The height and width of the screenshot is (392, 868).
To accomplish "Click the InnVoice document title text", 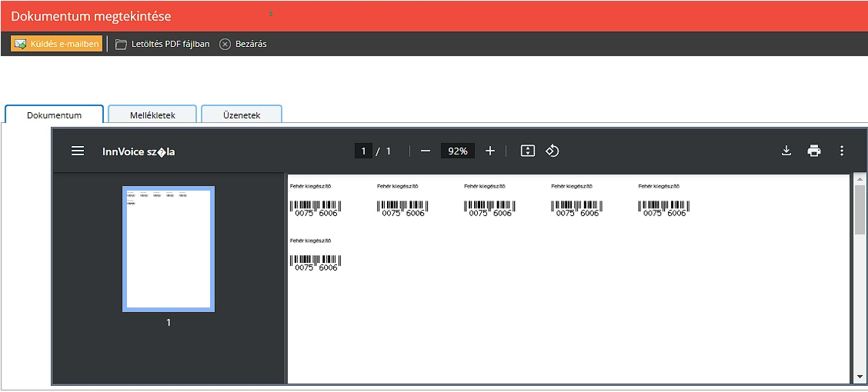I will [x=139, y=151].
